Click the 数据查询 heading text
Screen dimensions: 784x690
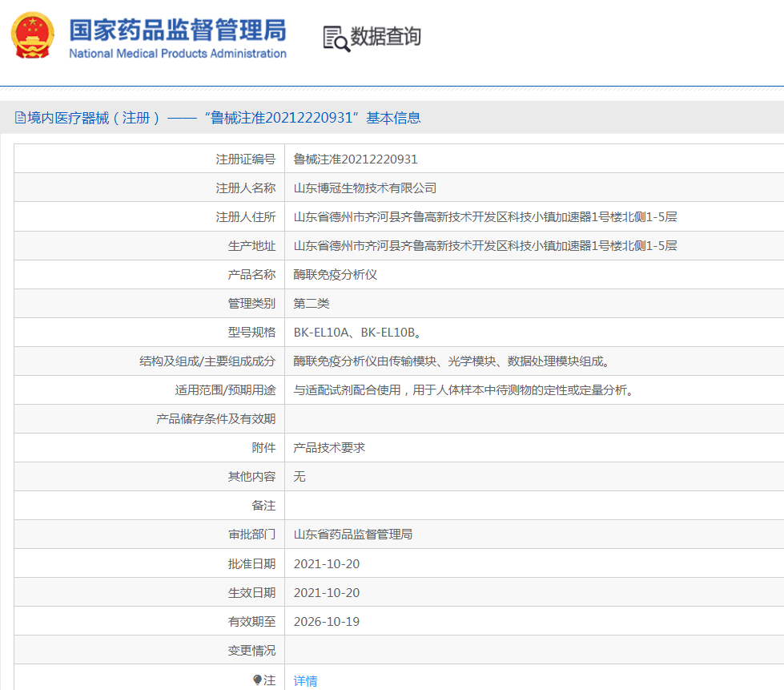385,37
